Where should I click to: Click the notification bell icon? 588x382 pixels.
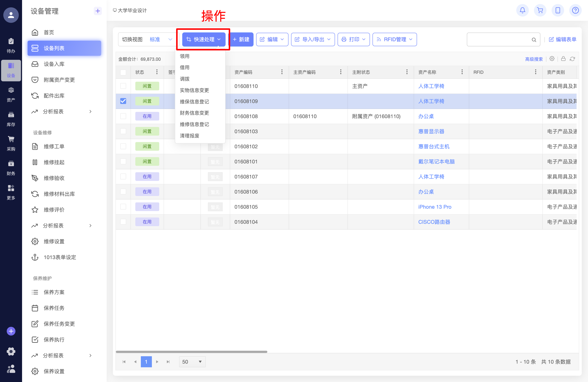pos(522,10)
